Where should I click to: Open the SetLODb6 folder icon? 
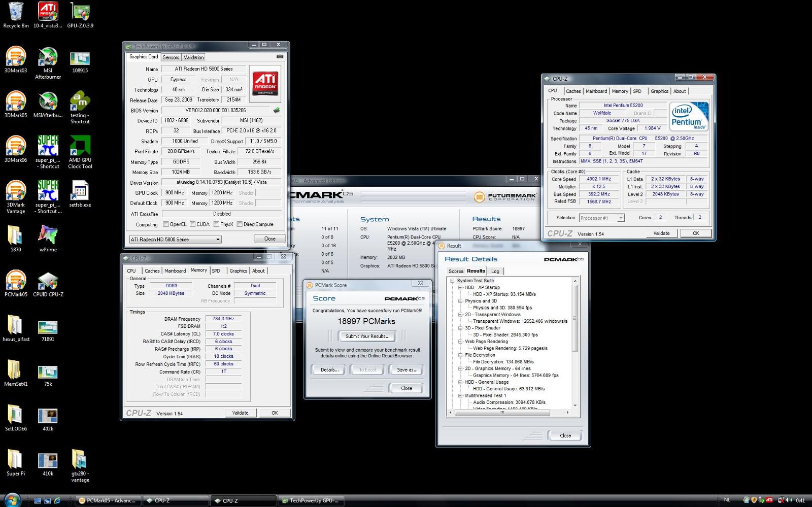[16, 418]
